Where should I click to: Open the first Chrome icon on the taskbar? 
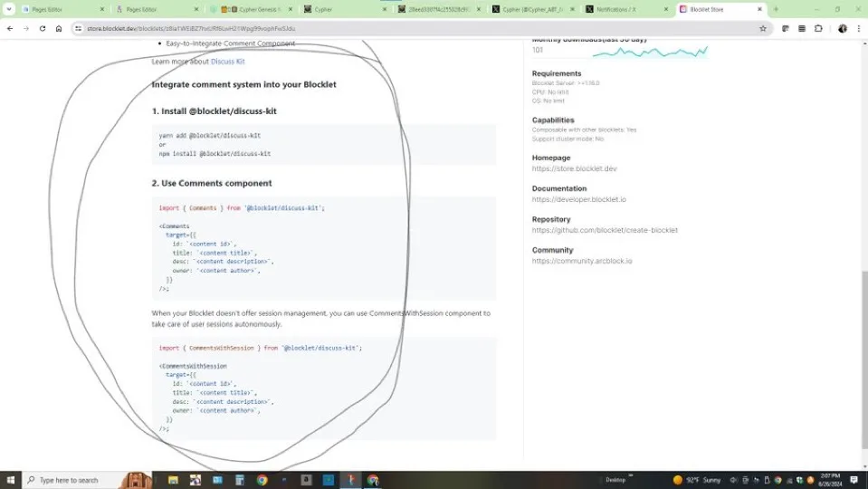pyautogui.click(x=262, y=480)
